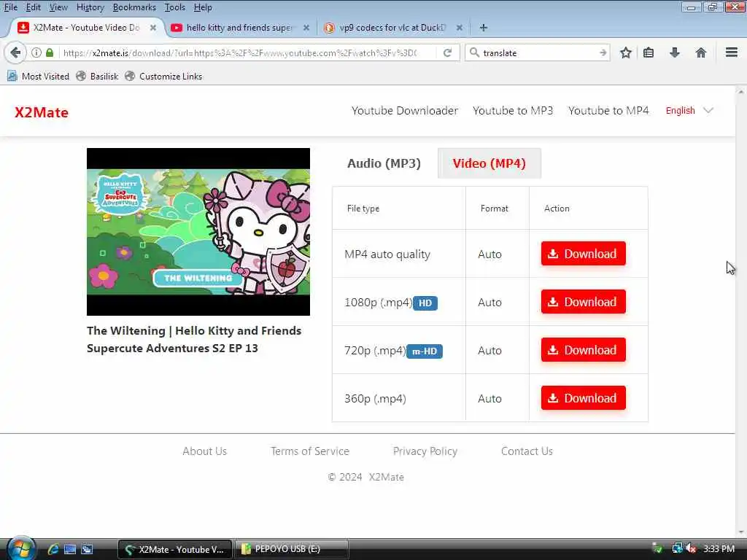Viewport: 747px width, 560px height.
Task: Open the Bookmarks menu
Action: click(x=134, y=7)
